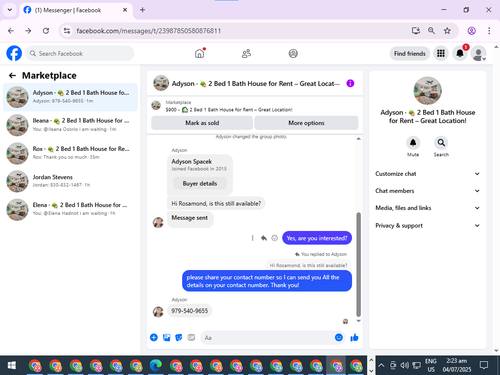
Task: Open the Windows Start button
Action: [x=12, y=365]
